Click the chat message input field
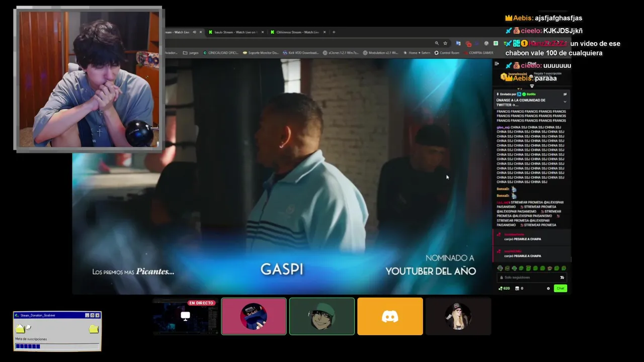The height and width of the screenshot is (362, 644). coord(532,278)
